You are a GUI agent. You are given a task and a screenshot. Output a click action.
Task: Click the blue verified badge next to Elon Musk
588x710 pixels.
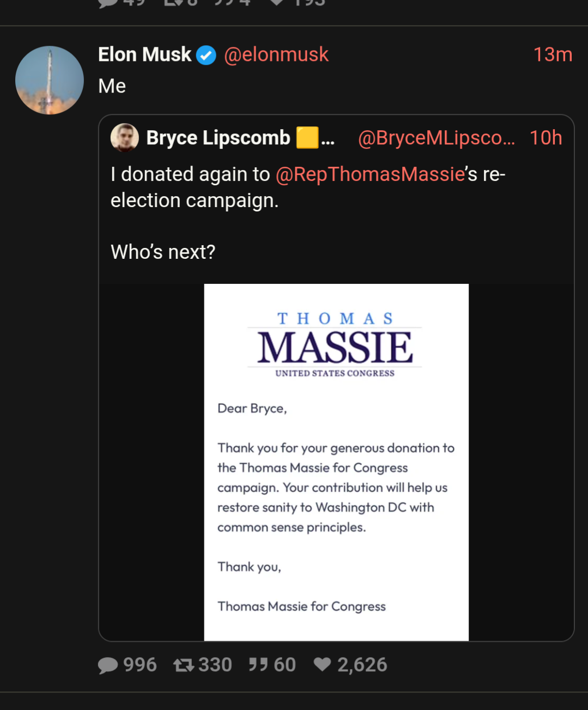click(206, 55)
